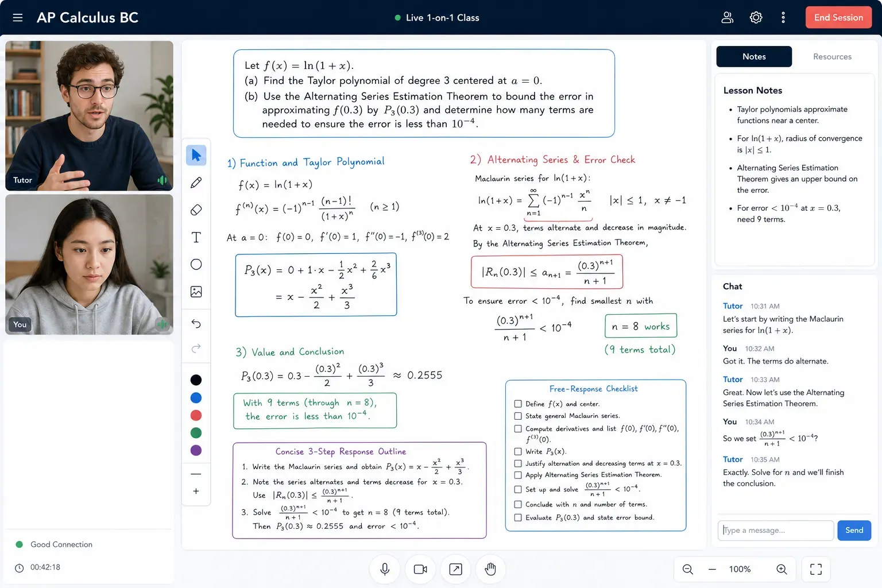The width and height of the screenshot is (882, 588).
Task: Check 'Define f(x) and center' item
Action: click(518, 404)
